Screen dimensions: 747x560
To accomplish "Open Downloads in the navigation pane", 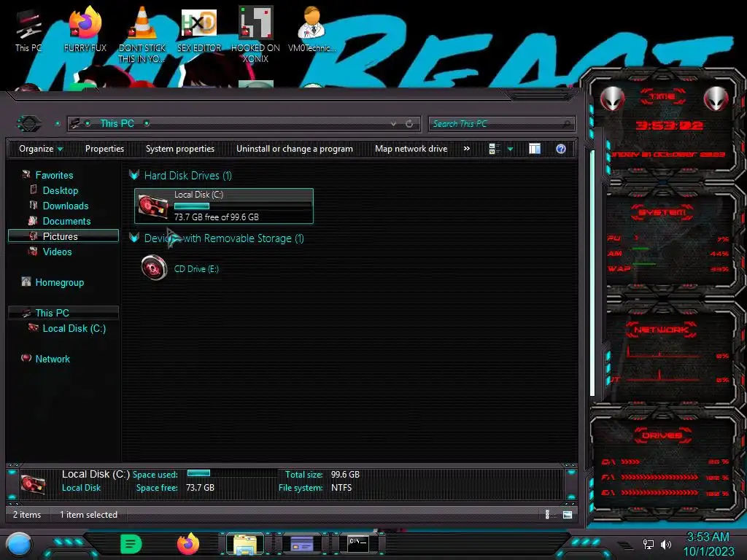I will (x=66, y=206).
